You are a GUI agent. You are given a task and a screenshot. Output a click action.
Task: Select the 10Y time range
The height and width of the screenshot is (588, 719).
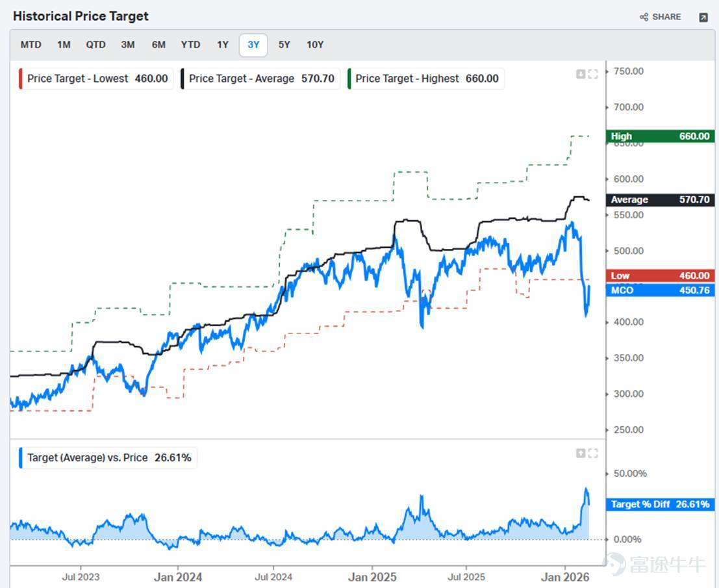[x=315, y=45]
